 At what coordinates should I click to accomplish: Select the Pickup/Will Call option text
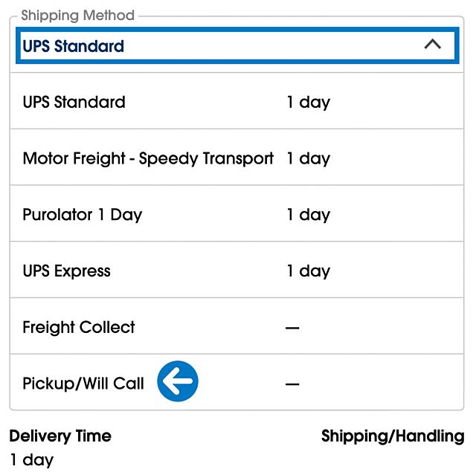tap(83, 384)
